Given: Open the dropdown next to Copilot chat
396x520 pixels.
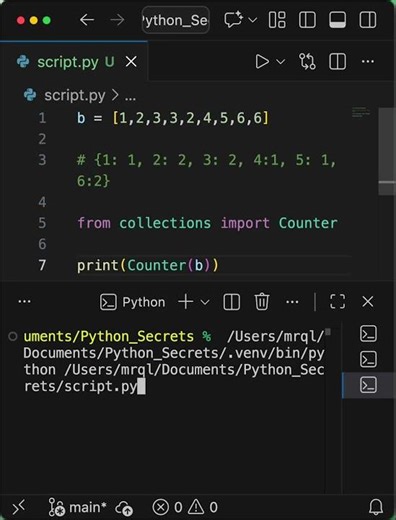Looking at the screenshot, I should point(253,20).
